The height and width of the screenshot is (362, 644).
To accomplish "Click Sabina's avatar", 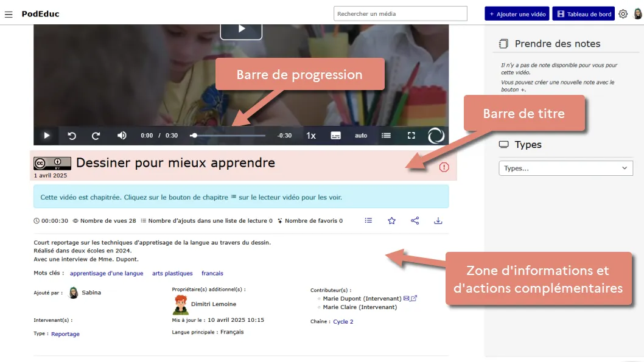I will click(74, 293).
